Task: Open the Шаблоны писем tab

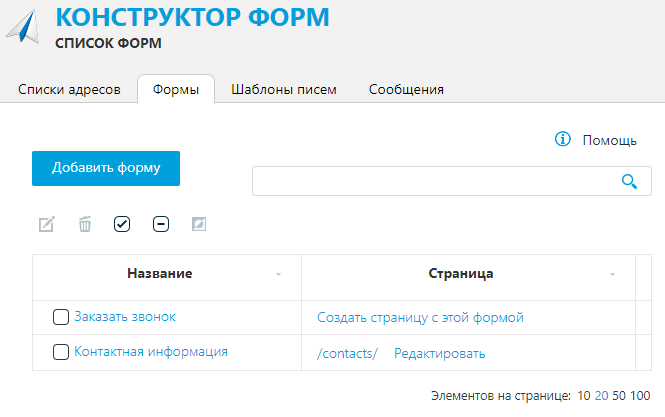Action: [x=284, y=90]
